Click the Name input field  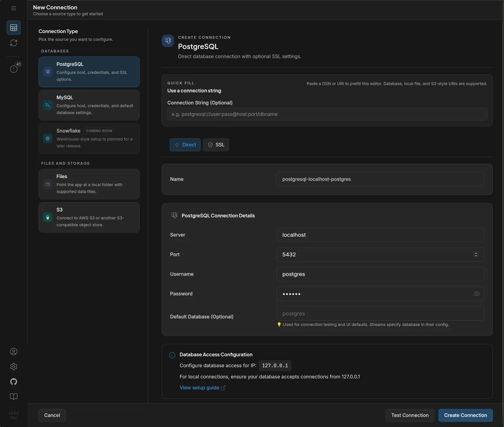[380, 179]
